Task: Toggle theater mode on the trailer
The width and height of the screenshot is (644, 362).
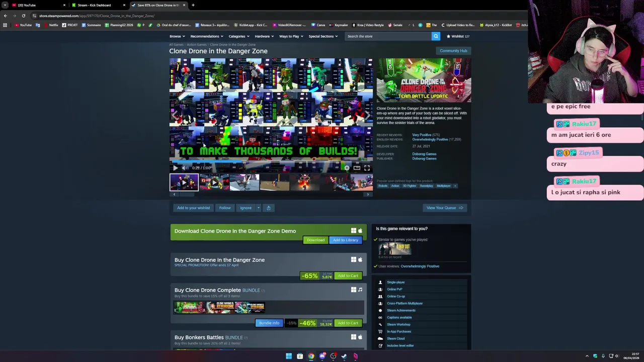Action: point(357,168)
